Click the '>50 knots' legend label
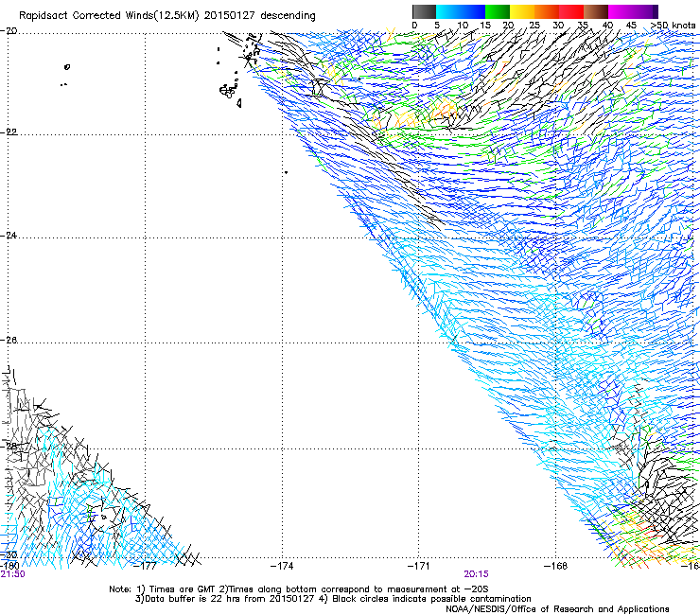 (673, 26)
